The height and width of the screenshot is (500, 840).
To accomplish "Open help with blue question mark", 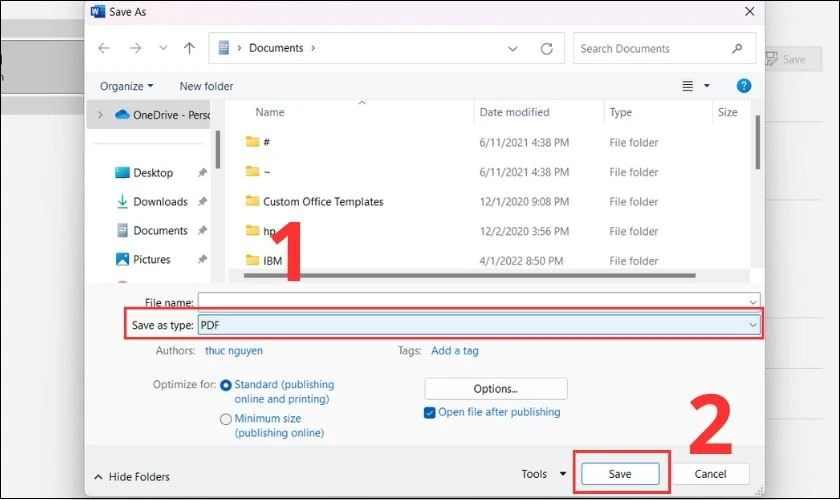I will pos(744,86).
